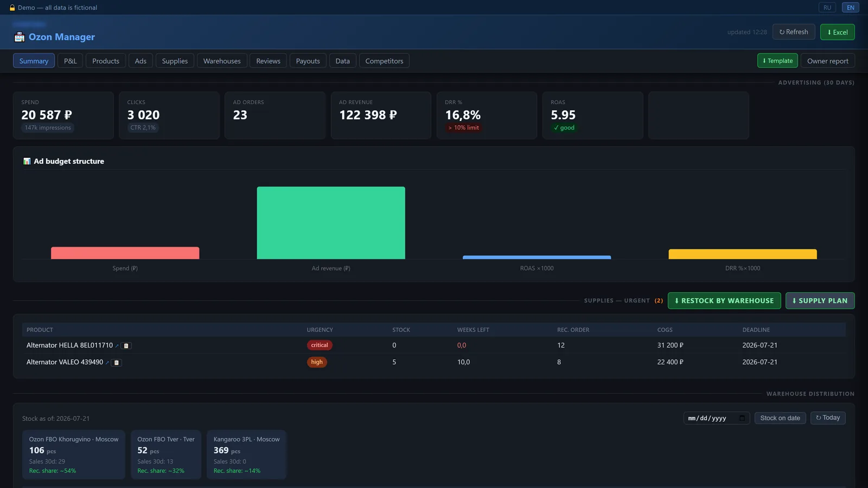
Task: Open the Ozon FBO Tver warehouse card
Action: pyautogui.click(x=166, y=454)
